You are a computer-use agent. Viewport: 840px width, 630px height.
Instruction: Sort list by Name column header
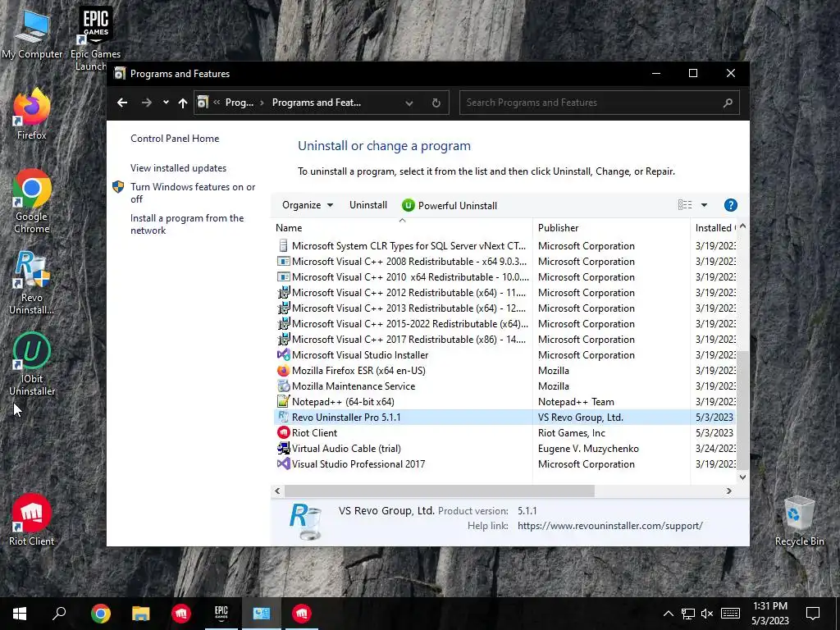coord(402,228)
